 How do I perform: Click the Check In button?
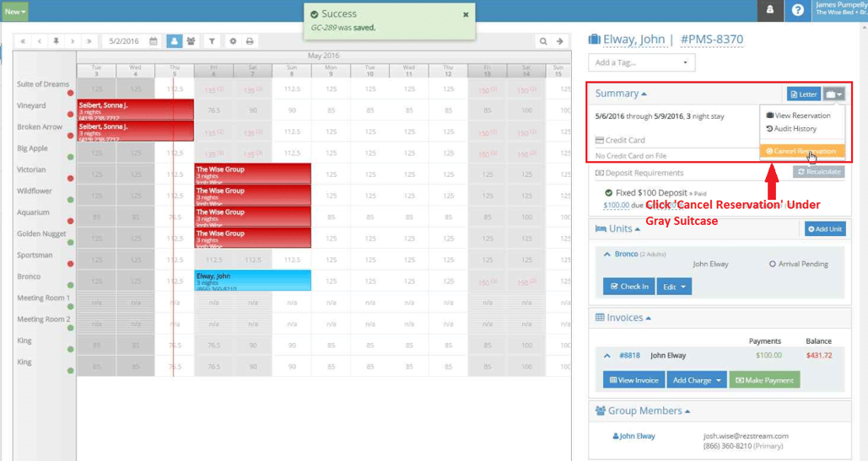tap(629, 287)
